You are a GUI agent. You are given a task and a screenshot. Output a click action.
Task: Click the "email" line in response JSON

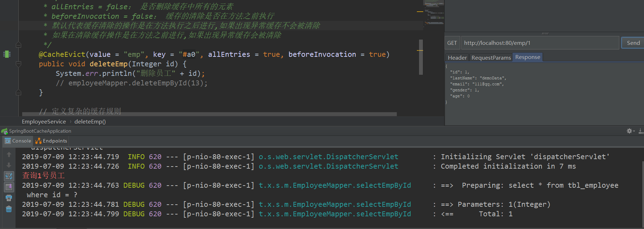tap(477, 84)
